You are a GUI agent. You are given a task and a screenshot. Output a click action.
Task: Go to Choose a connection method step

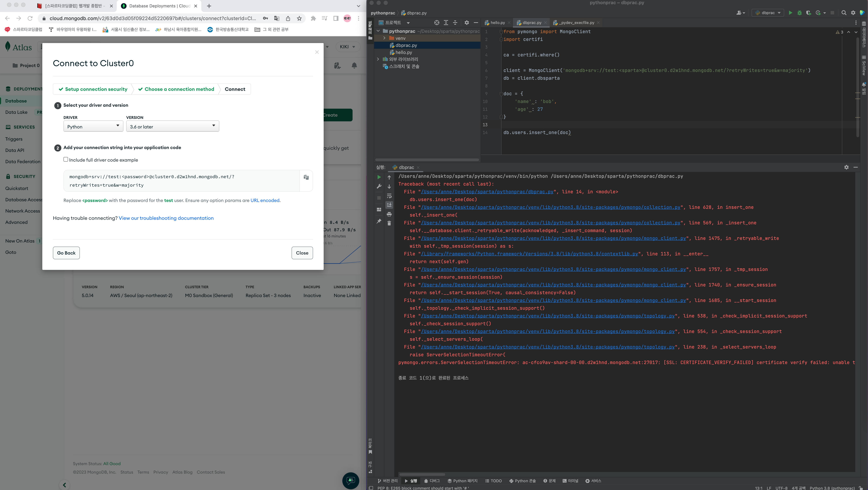tap(176, 89)
